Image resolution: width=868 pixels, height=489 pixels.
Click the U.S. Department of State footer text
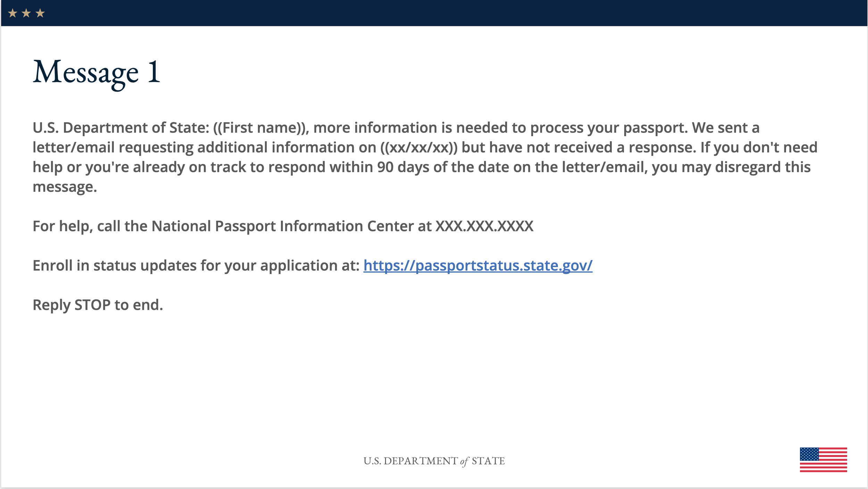point(434,461)
